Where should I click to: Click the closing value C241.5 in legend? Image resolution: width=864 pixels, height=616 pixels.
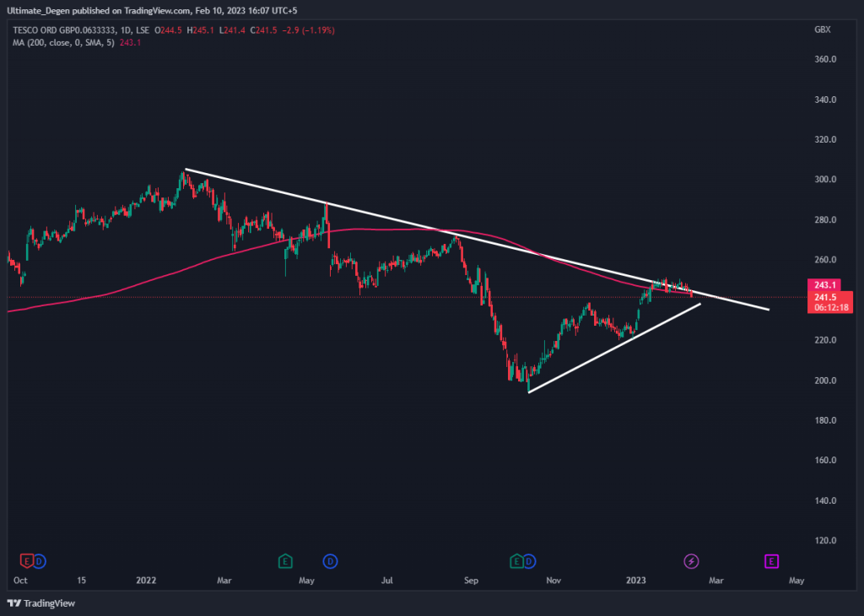pos(263,30)
